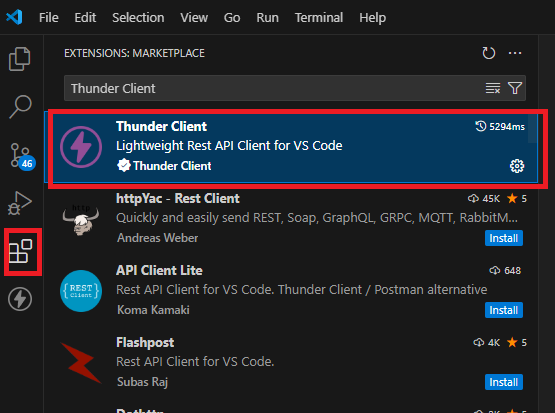Open the Extensions view in activity bar
The height and width of the screenshot is (413, 555).
[21, 251]
